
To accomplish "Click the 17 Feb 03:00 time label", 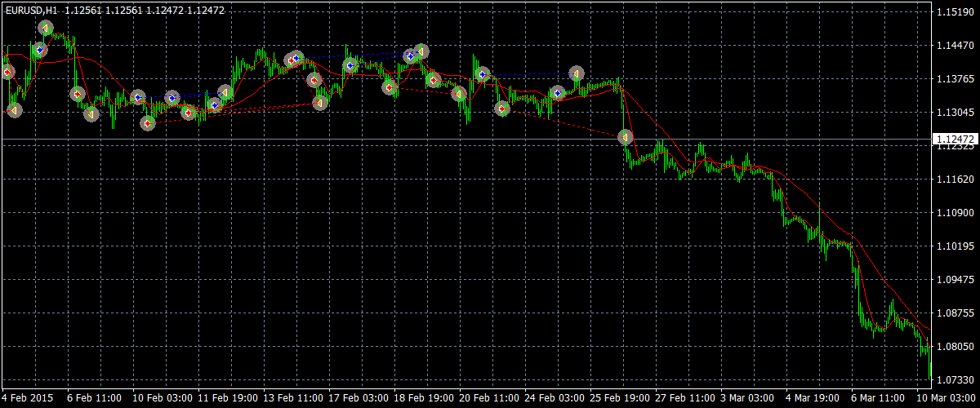I will pyautogui.click(x=359, y=398).
